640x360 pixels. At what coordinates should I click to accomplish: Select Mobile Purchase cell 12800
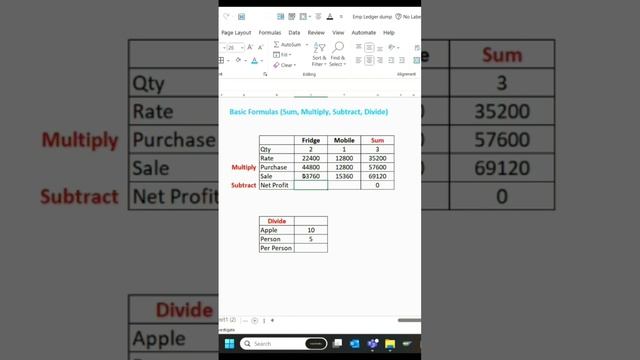pos(344,167)
